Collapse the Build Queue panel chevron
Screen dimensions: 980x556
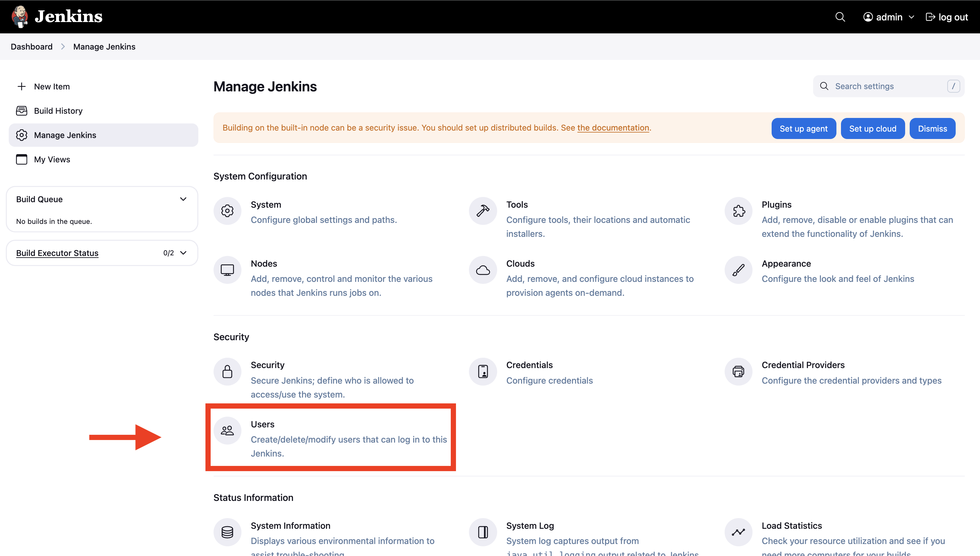tap(183, 199)
